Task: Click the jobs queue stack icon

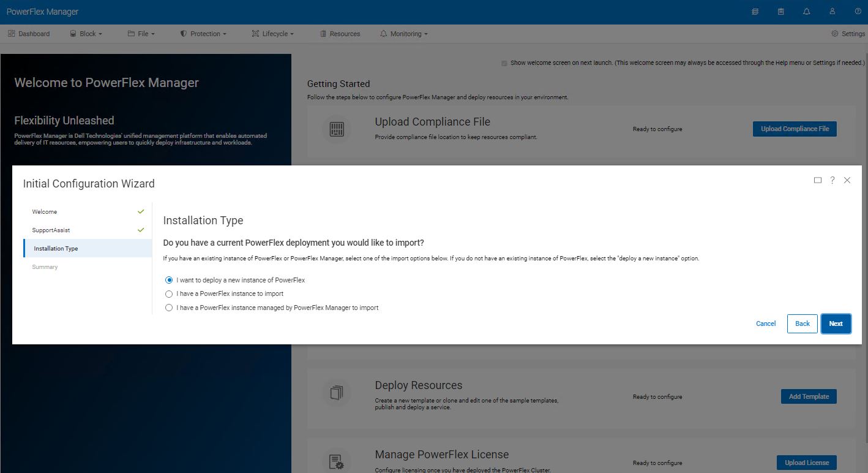Action: coord(755,11)
